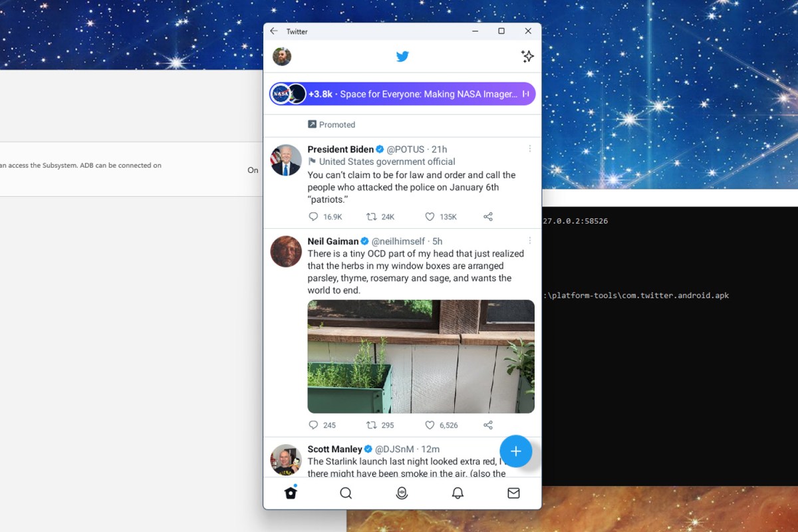Open the Neil Gaiman display name
Image resolution: width=798 pixels, height=532 pixels.
pos(333,241)
